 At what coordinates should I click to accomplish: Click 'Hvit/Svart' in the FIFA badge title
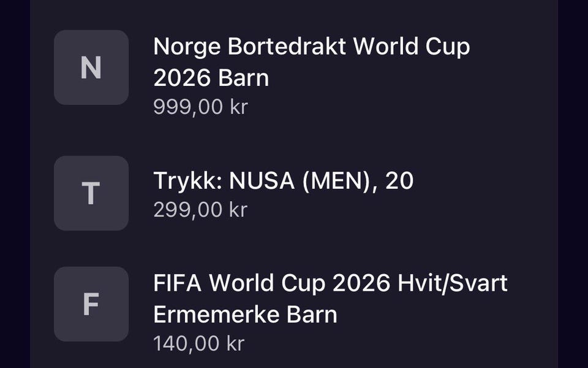tap(453, 283)
